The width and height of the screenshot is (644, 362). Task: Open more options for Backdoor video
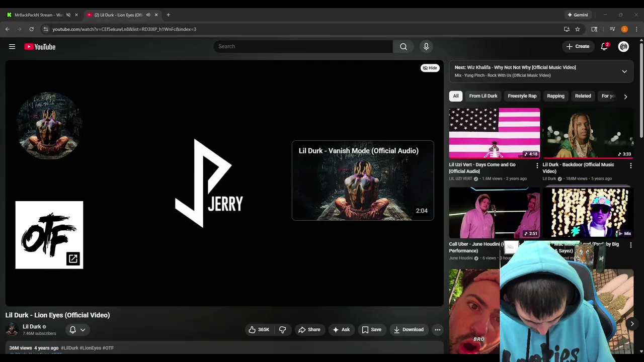click(630, 165)
